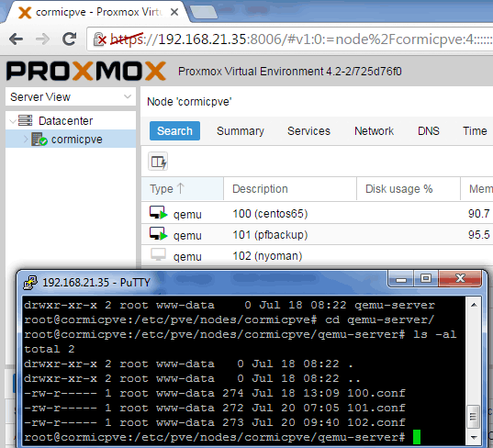Image resolution: width=493 pixels, height=448 pixels.
Task: Switch to the Search tab
Action: tap(174, 130)
